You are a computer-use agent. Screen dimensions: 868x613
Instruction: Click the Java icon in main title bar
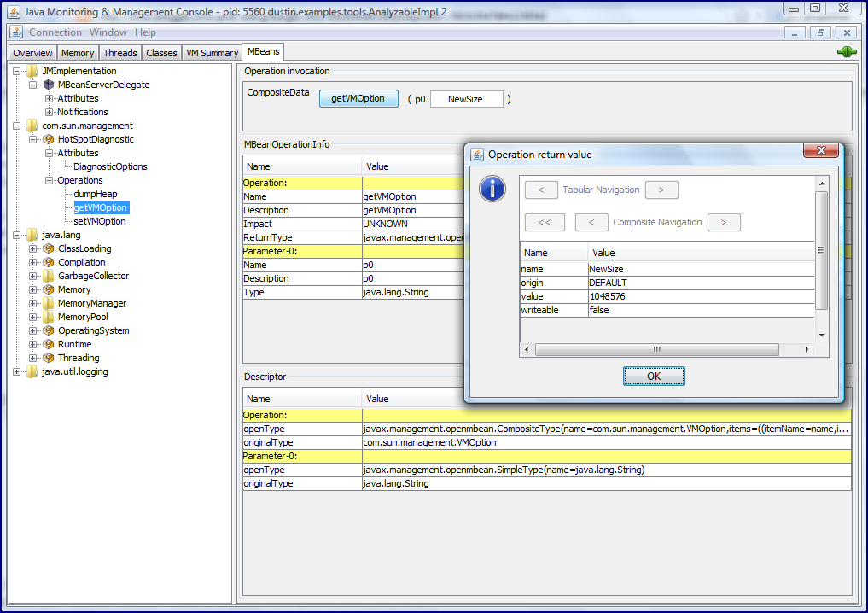[x=14, y=12]
